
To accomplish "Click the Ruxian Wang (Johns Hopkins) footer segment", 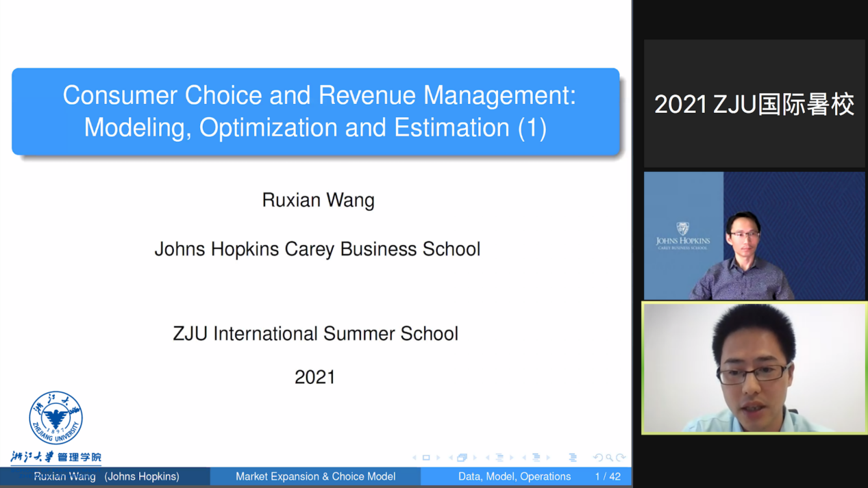I will (106, 476).
